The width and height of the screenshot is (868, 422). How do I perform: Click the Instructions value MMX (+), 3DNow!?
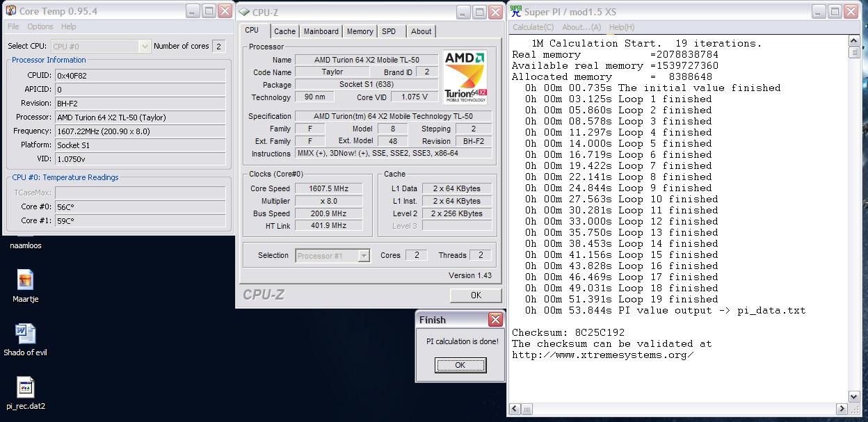point(393,154)
